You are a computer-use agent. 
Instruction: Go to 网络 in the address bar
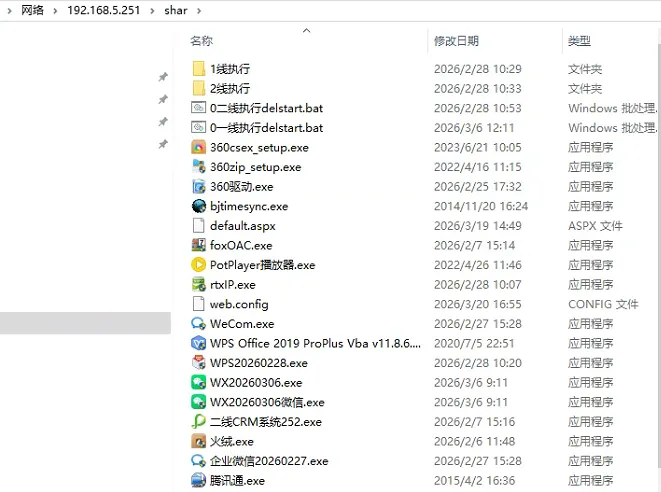pyautogui.click(x=32, y=10)
